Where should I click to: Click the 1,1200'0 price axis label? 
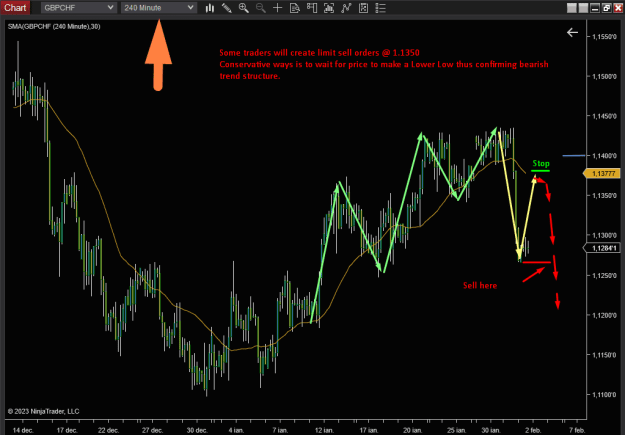point(604,315)
